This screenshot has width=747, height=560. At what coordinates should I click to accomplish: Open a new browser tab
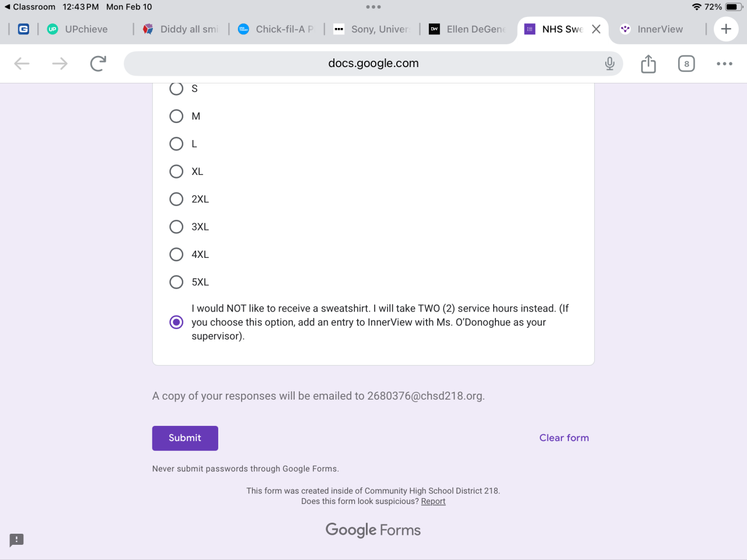[x=726, y=29]
